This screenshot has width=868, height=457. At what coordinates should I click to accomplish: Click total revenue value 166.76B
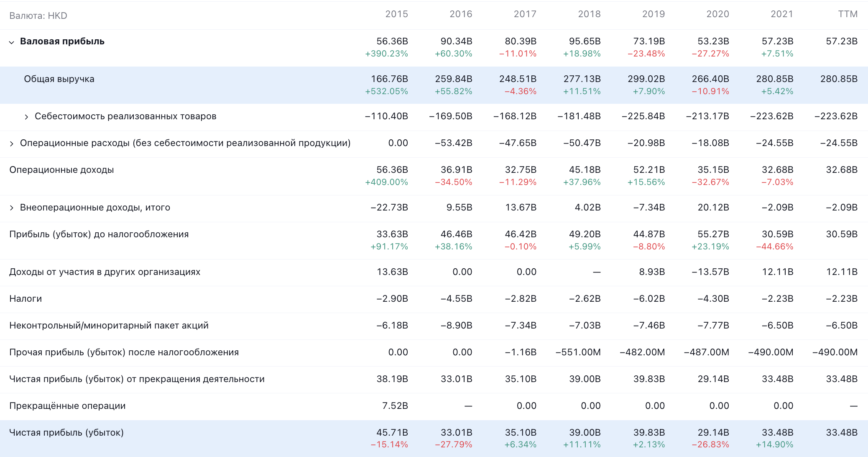click(x=389, y=79)
